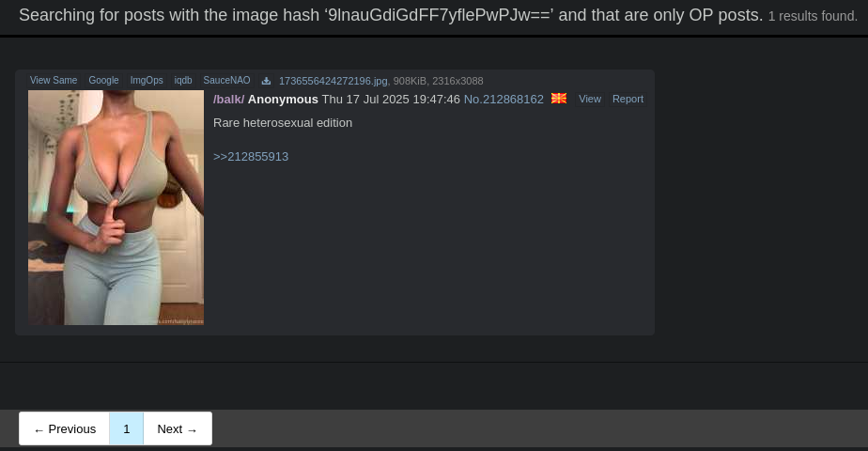Open the post image thumbnail

(x=116, y=208)
